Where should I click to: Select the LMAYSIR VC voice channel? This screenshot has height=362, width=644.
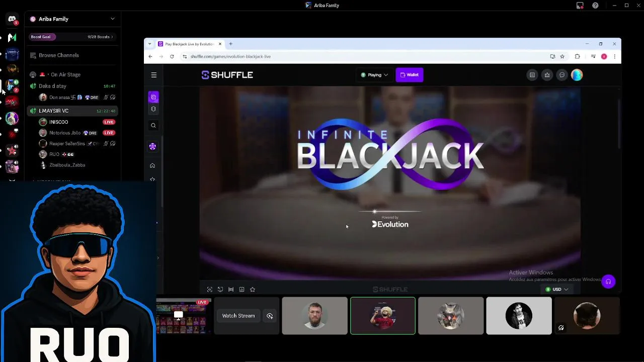click(x=72, y=111)
